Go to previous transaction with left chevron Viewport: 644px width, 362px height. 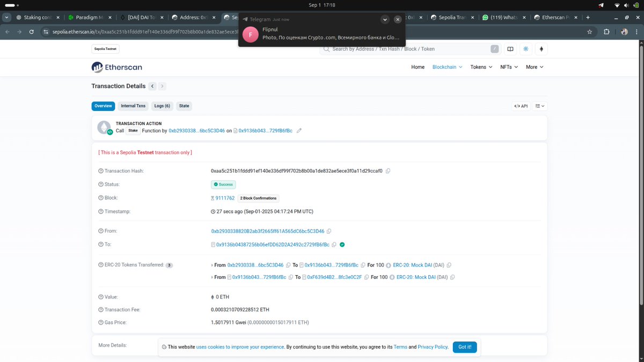click(152, 86)
